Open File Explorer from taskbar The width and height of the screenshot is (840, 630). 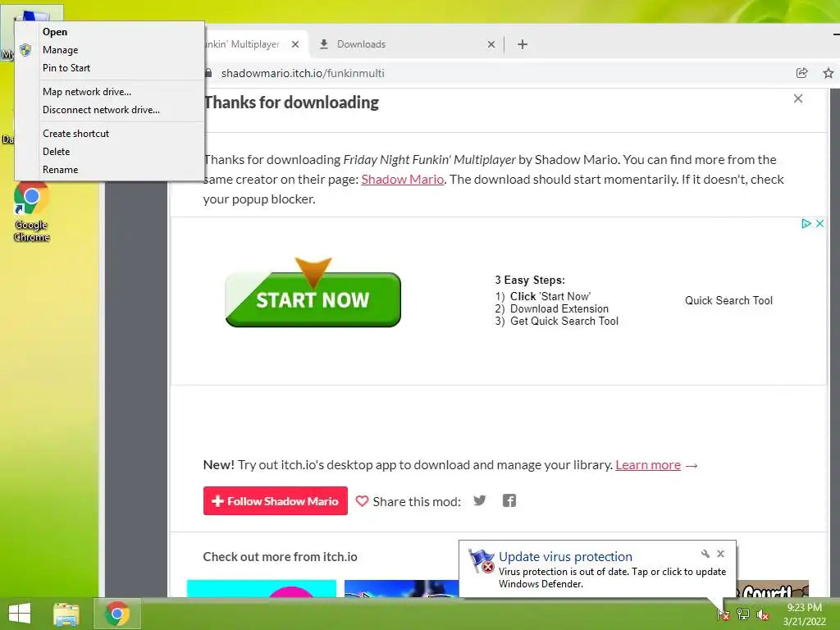(x=66, y=614)
